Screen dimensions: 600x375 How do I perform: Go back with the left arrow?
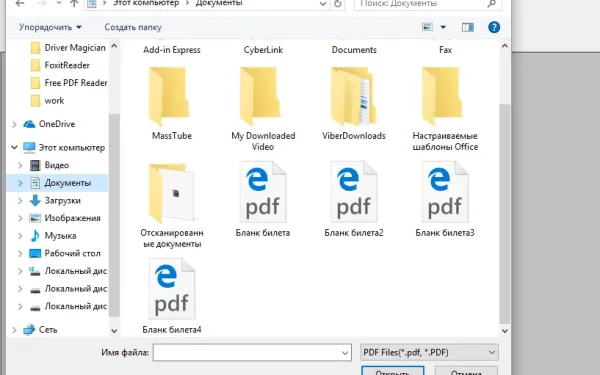point(20,3)
